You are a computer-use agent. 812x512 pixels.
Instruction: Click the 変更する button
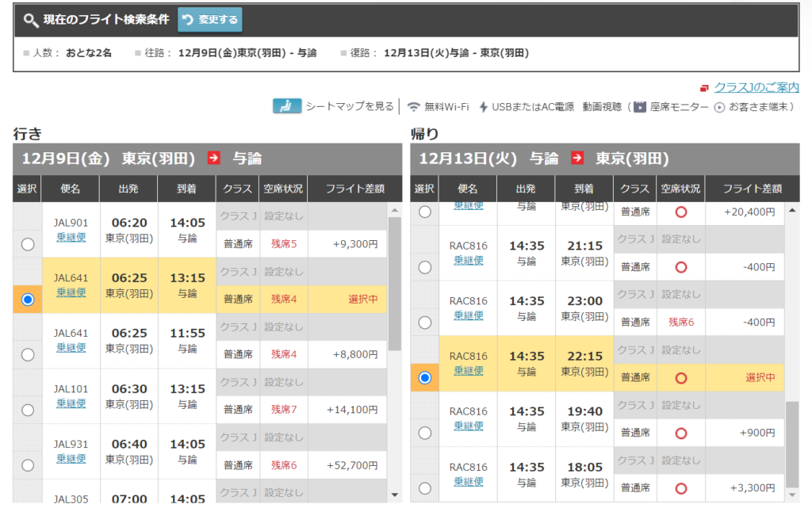209,20
